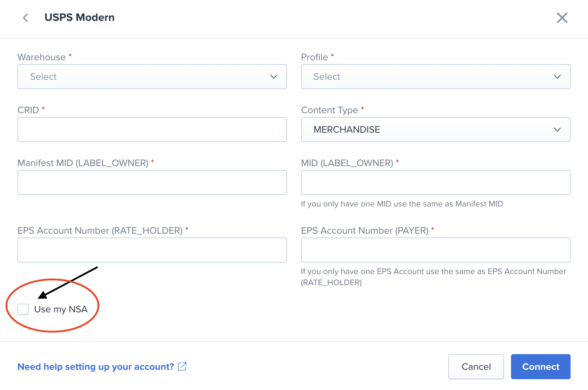Select the USPS Modern dialog title
The height and width of the screenshot is (390, 588).
tap(79, 17)
